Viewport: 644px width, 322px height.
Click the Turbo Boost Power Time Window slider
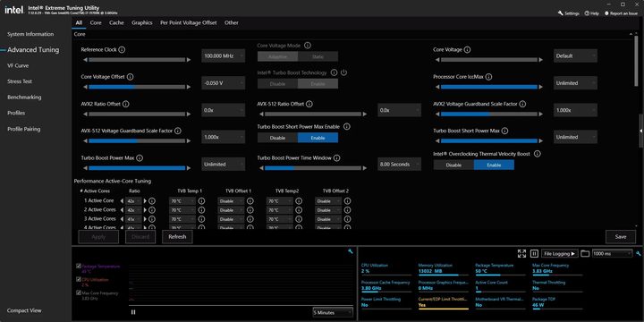313,168
